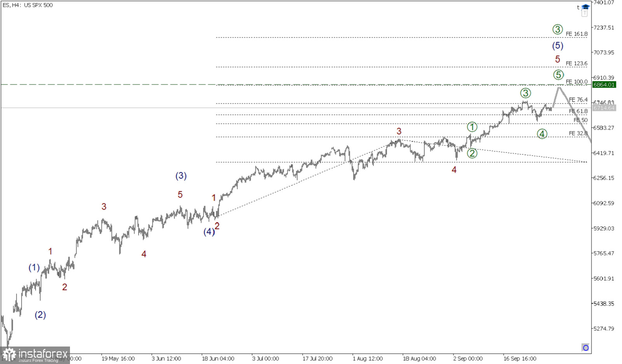622x364 pixels.
Task: Select the green 6864.01 price tag
Action: tap(604, 85)
